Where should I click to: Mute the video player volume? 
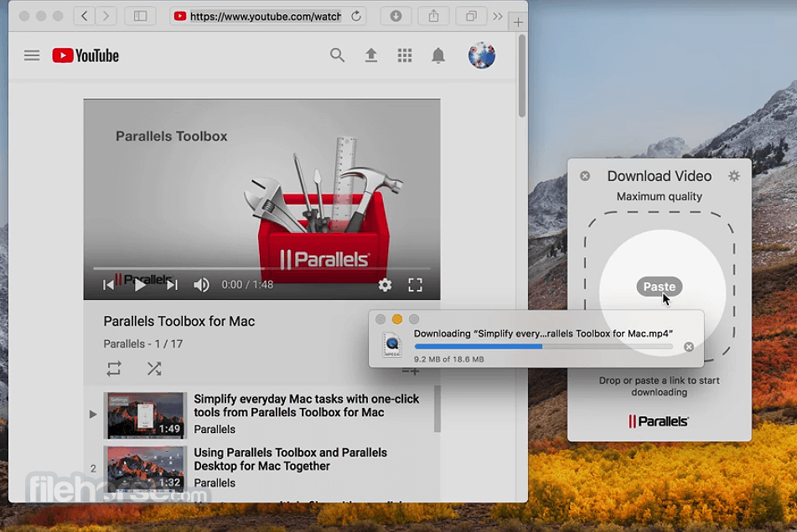coord(201,285)
